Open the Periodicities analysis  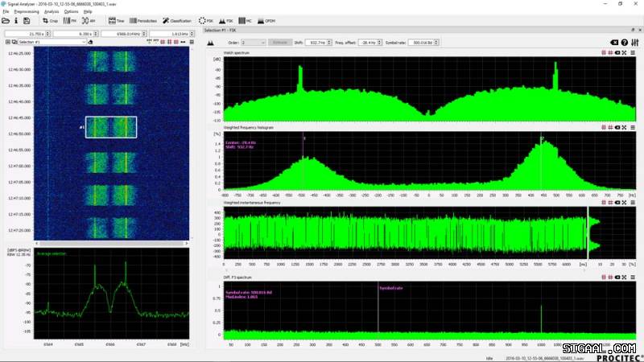(x=143, y=21)
